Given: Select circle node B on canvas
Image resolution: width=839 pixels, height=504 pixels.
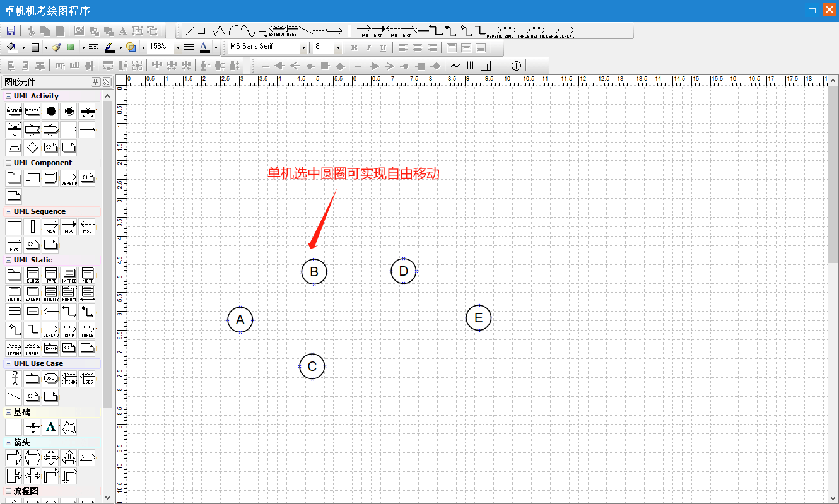Looking at the screenshot, I should tap(314, 272).
